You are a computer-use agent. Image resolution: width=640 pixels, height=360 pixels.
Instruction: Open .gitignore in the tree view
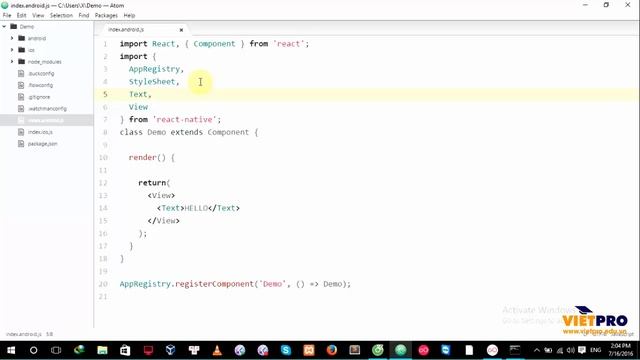pyautogui.click(x=39, y=97)
